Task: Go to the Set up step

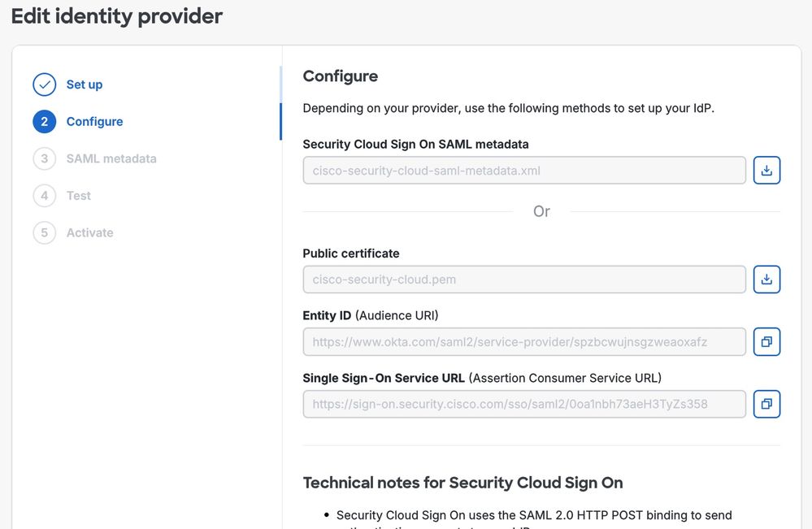Action: [x=85, y=85]
